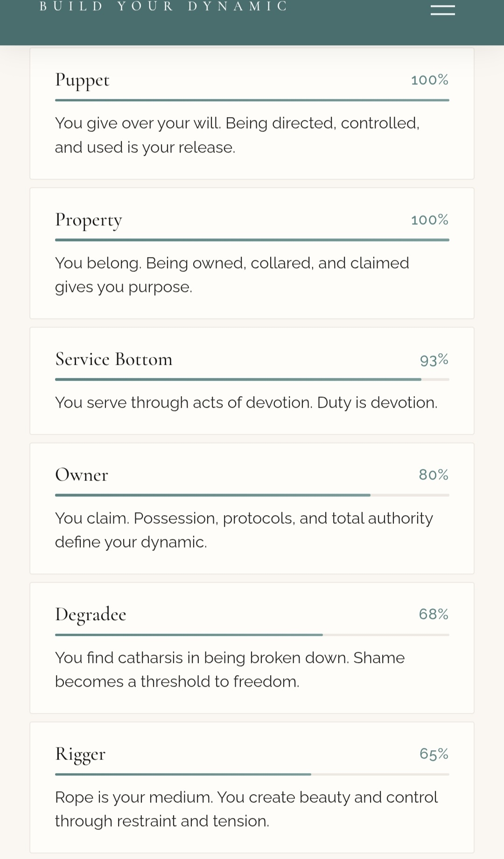This screenshot has width=504, height=859.
Task: Select the Rigger result heading
Action: tap(80, 754)
